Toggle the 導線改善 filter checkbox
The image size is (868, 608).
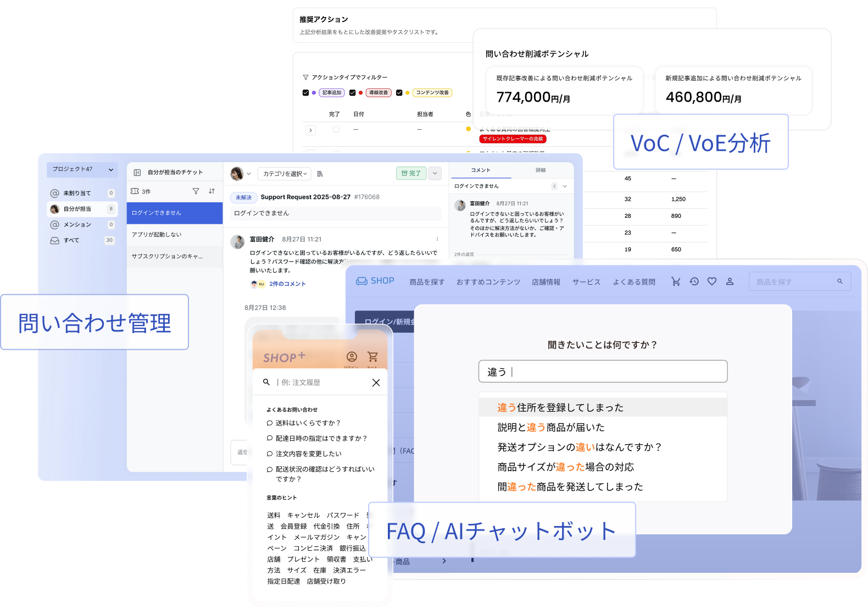click(352, 93)
